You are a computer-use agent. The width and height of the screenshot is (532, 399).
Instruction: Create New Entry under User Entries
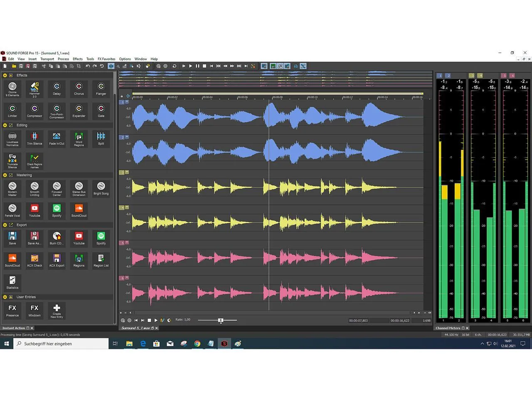tap(57, 310)
